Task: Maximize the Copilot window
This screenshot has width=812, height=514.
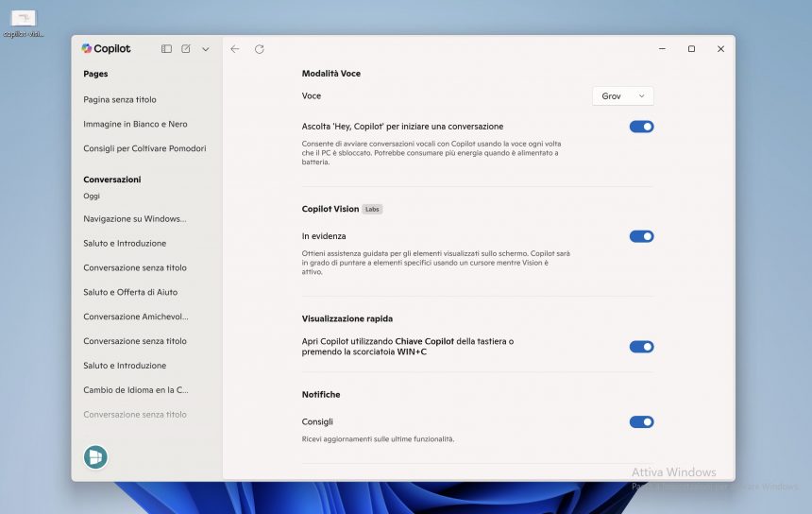Action: tap(691, 49)
